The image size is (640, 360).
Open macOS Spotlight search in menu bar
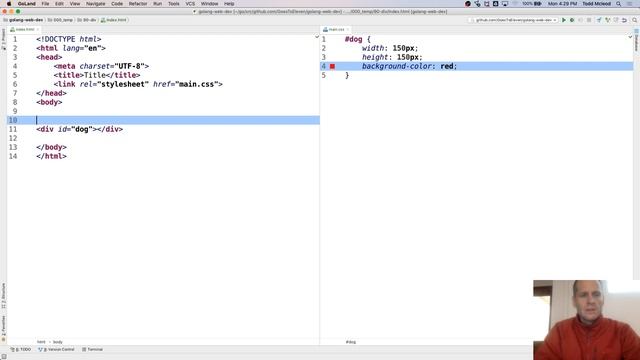coord(619,4)
